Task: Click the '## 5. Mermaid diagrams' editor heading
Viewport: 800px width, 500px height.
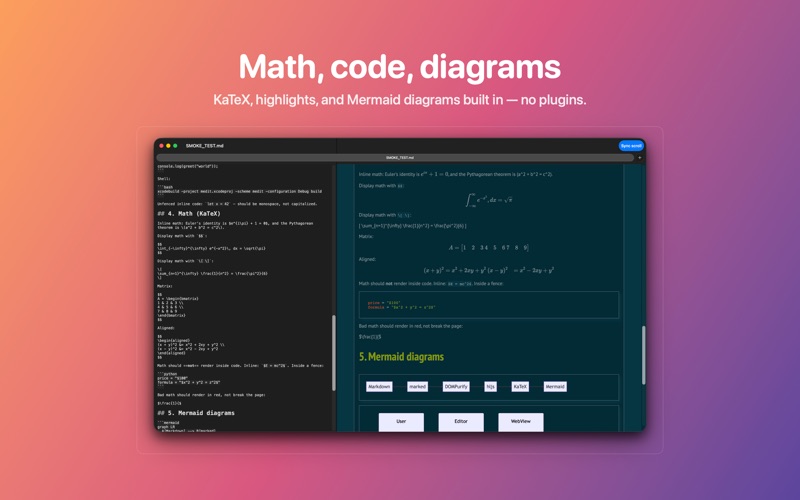Action: click(x=196, y=413)
